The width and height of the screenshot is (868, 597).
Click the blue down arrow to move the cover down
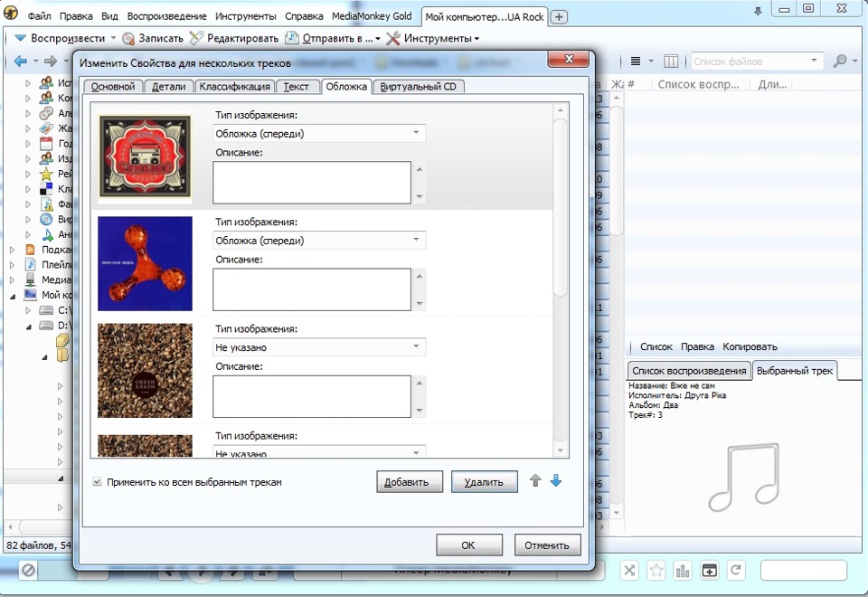(x=556, y=480)
